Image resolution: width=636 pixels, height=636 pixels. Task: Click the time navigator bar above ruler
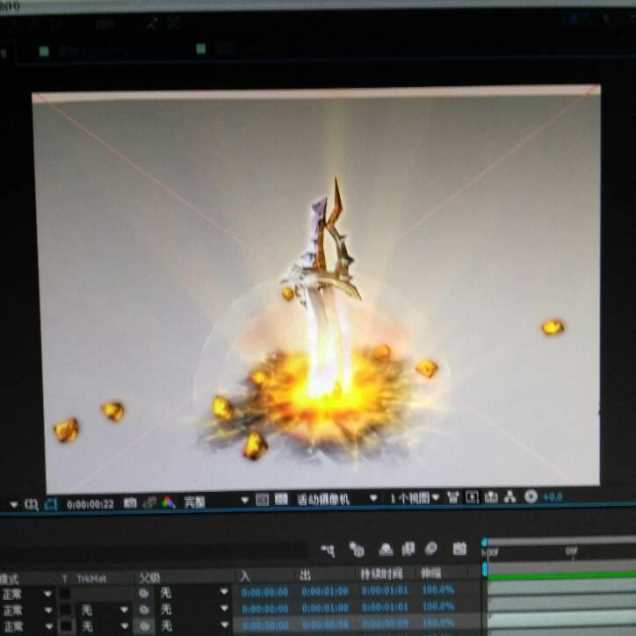[561, 541]
